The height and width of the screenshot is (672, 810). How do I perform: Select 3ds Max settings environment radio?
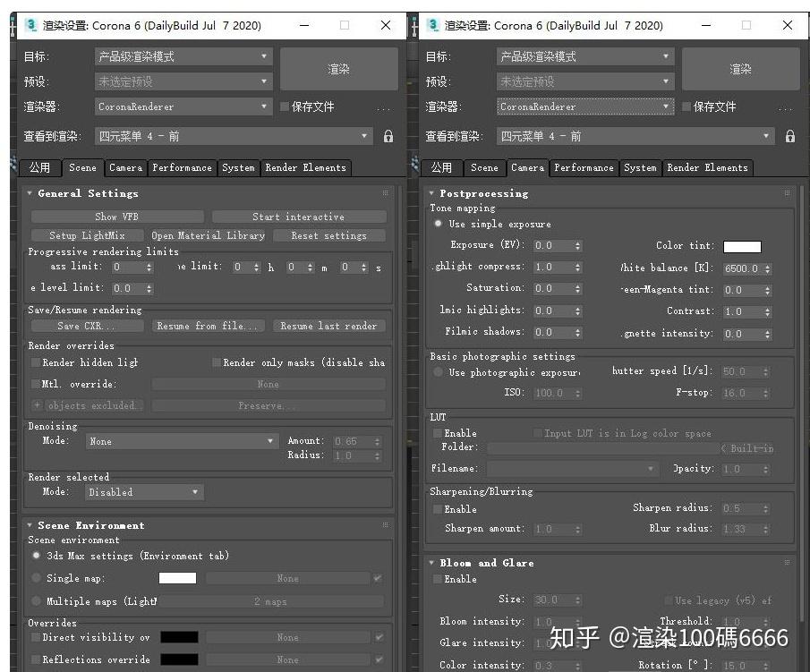point(36,556)
